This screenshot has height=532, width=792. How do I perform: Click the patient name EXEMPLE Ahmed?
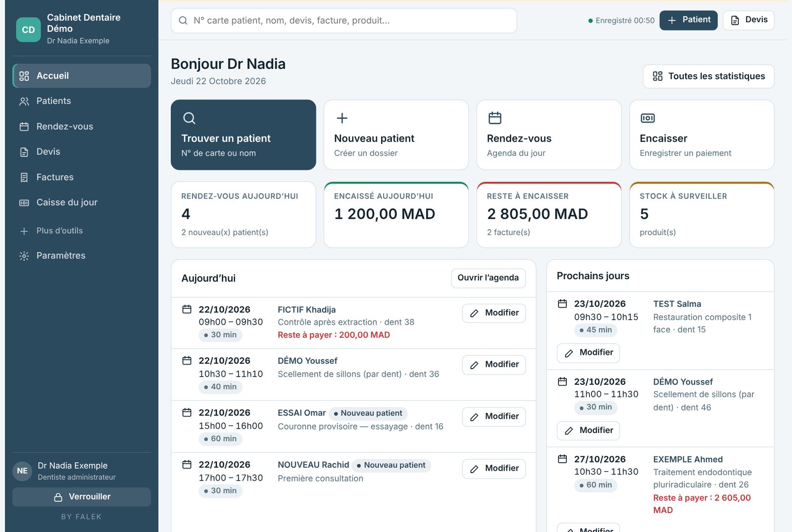688,459
